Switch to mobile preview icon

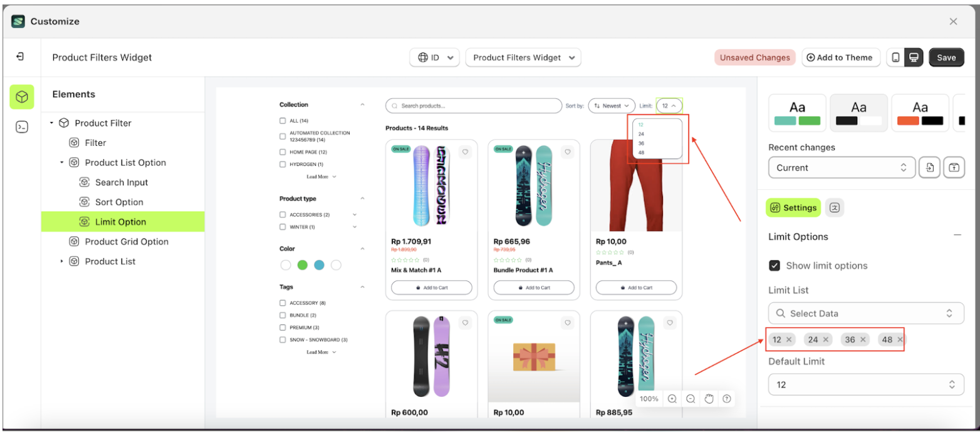coord(895,58)
